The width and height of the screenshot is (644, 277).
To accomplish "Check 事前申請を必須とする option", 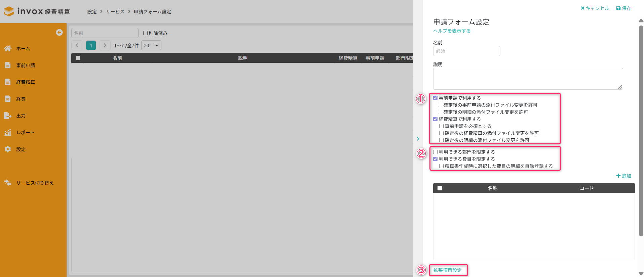I will [x=441, y=126].
